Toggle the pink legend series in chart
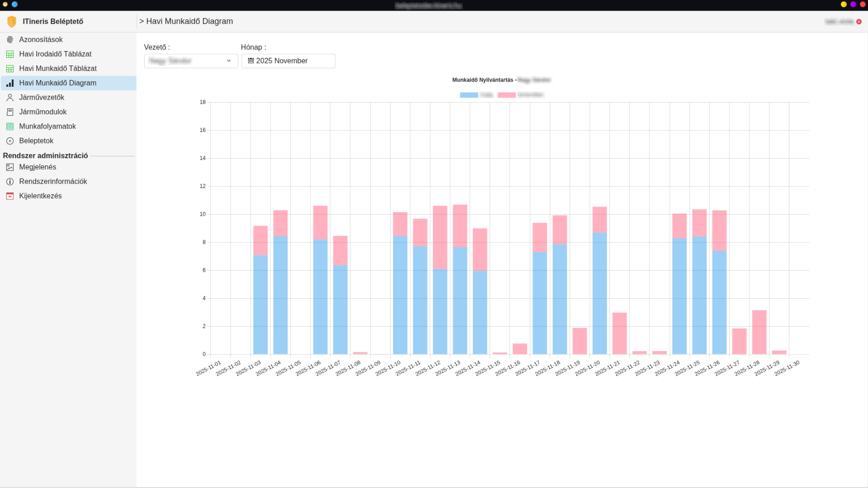 [x=506, y=95]
